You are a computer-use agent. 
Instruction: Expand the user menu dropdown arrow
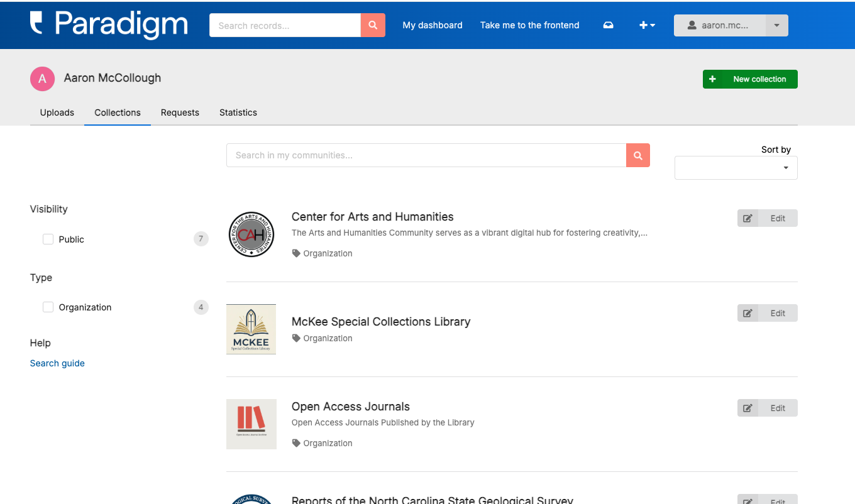777,25
